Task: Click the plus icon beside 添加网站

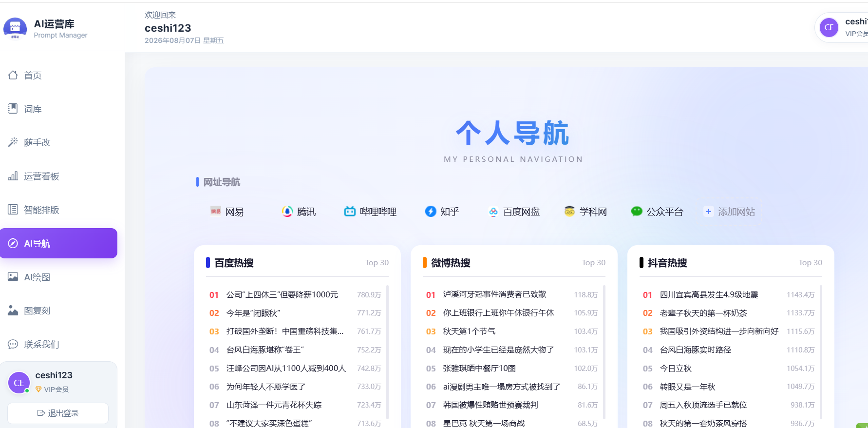Action: point(708,212)
